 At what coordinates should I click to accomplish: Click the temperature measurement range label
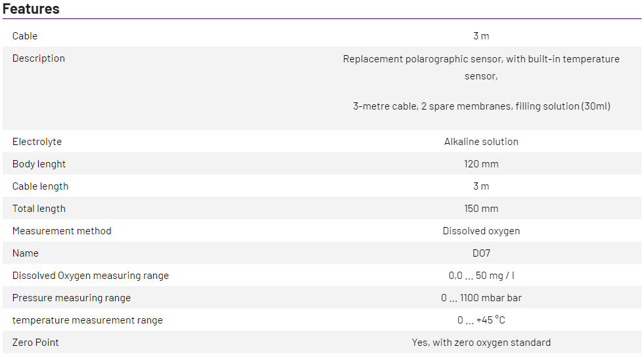(87, 320)
